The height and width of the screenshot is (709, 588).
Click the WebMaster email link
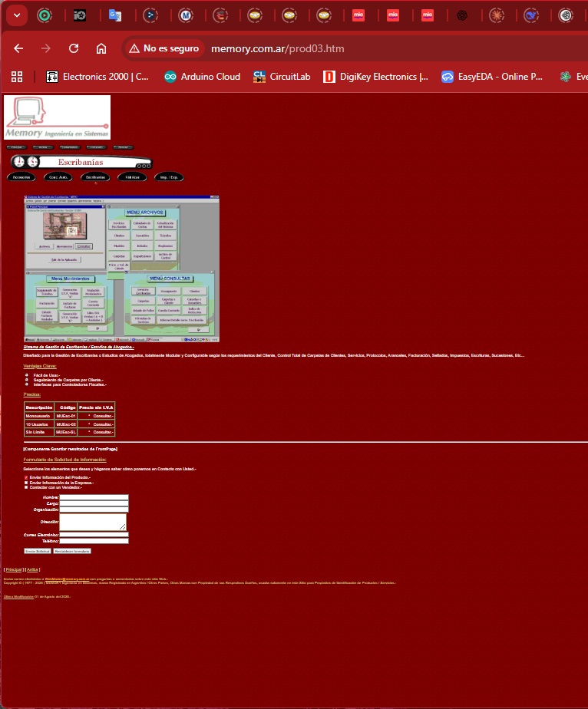pyautogui.click(x=67, y=579)
